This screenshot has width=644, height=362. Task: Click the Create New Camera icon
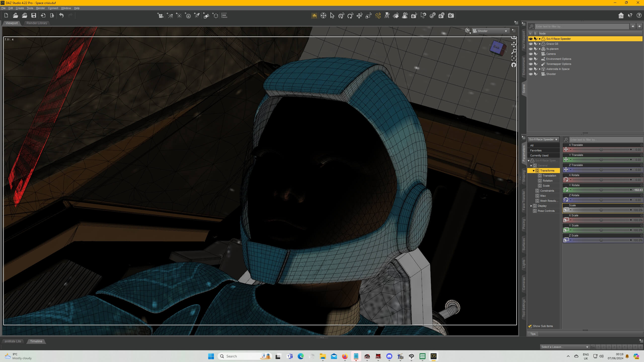(x=160, y=16)
